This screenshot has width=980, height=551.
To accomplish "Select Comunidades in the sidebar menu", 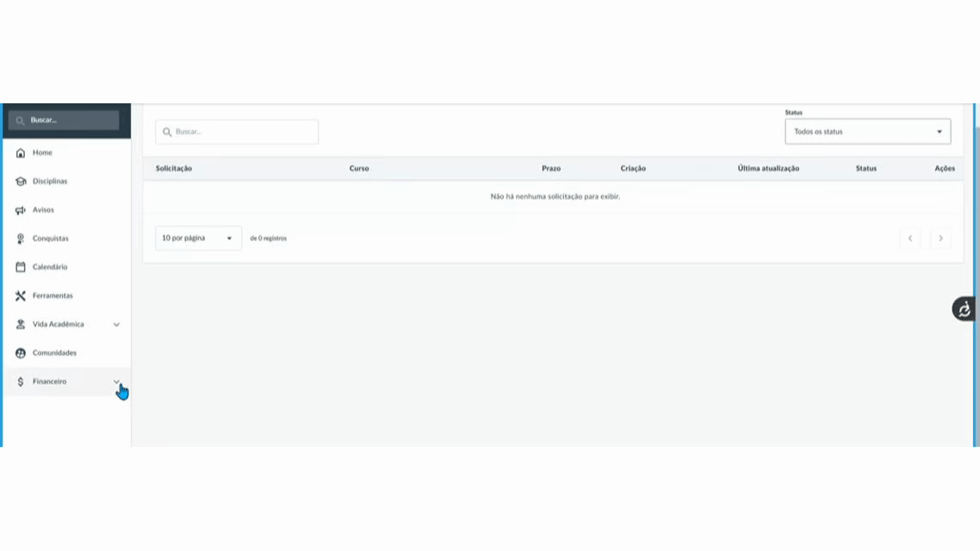I will point(55,353).
